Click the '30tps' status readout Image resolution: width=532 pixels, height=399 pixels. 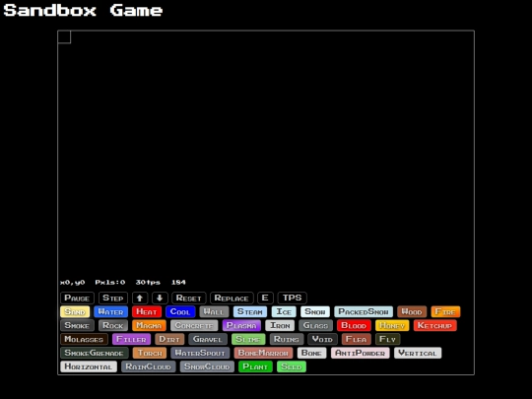148,283
